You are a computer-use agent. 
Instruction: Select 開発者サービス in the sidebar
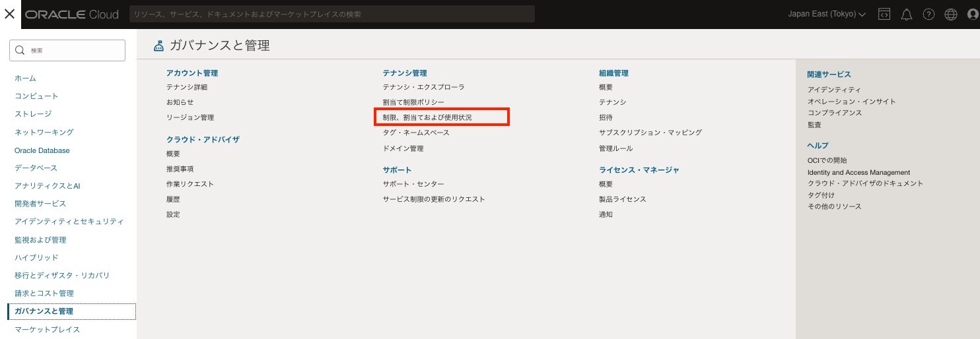click(40, 203)
